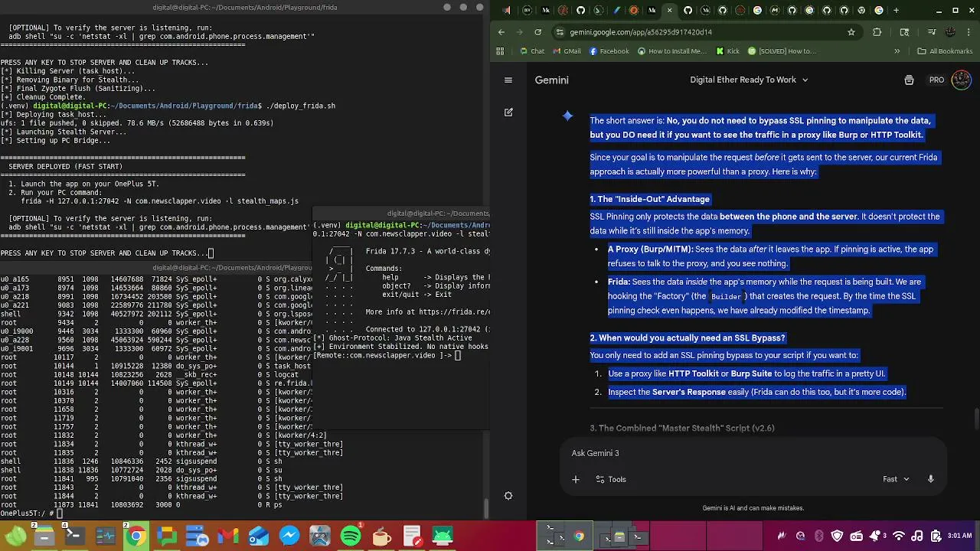Click the Bluetooth tray icon
Viewport: 980px width, 551px height.
pos(818,536)
